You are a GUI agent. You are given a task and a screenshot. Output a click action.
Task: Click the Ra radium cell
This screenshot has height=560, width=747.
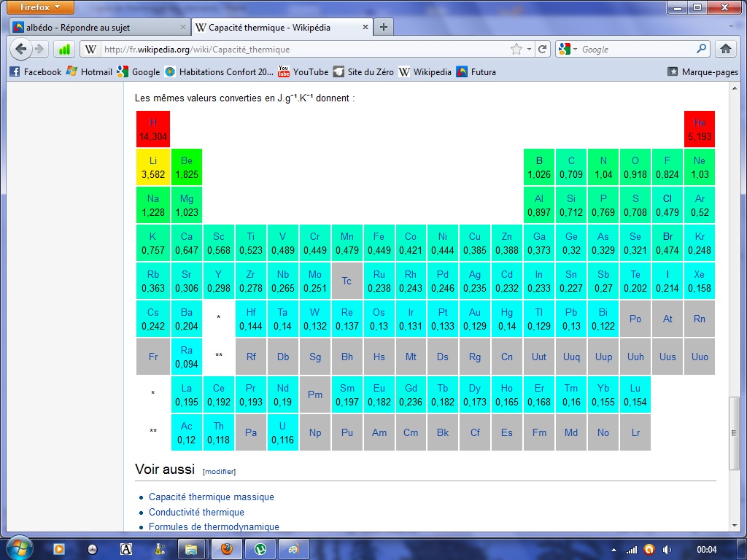(x=187, y=357)
